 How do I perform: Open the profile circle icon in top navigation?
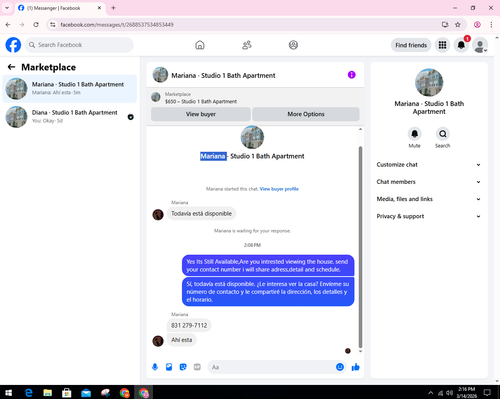(293, 45)
